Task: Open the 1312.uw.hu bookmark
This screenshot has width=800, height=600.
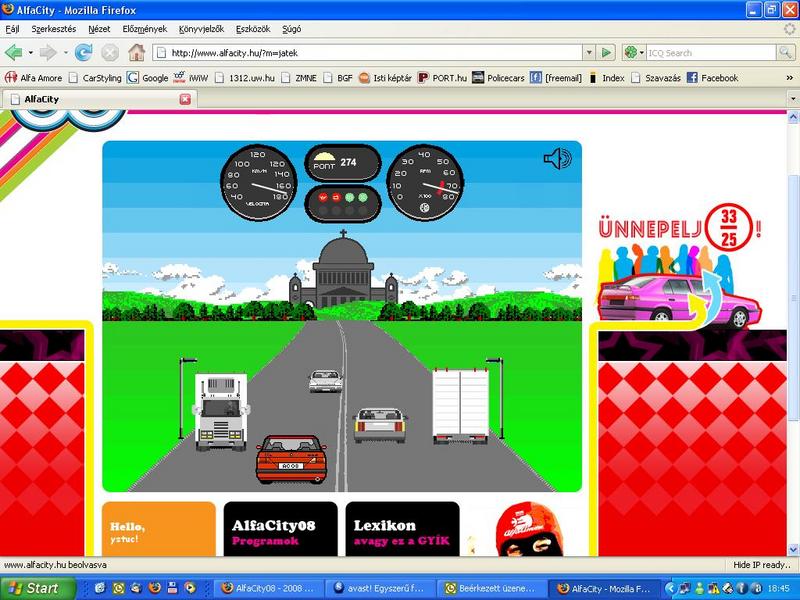Action: pyautogui.click(x=245, y=78)
